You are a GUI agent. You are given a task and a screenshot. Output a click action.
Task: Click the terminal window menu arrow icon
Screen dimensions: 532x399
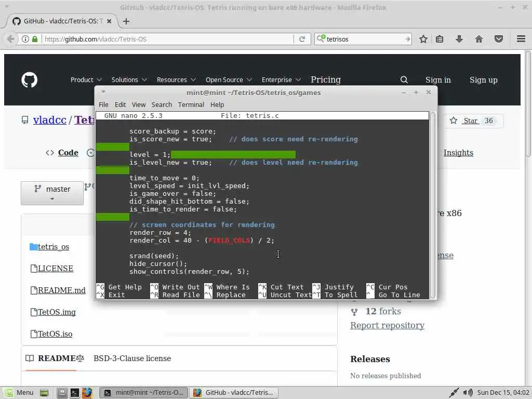103,92
